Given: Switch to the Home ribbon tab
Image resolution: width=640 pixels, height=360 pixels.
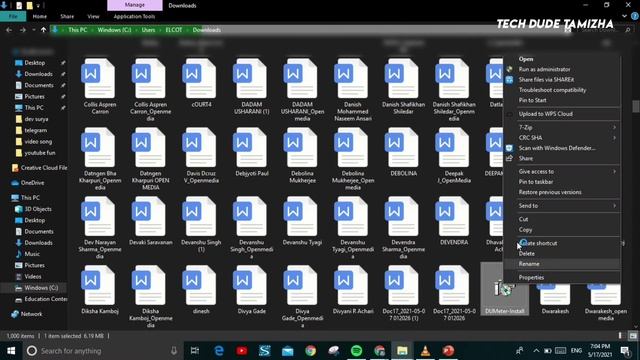Looking at the screenshot, I should tap(40, 16).
